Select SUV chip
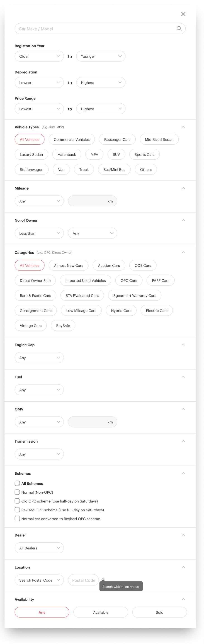Image resolution: width=204 pixels, height=644 pixels. 116,154
